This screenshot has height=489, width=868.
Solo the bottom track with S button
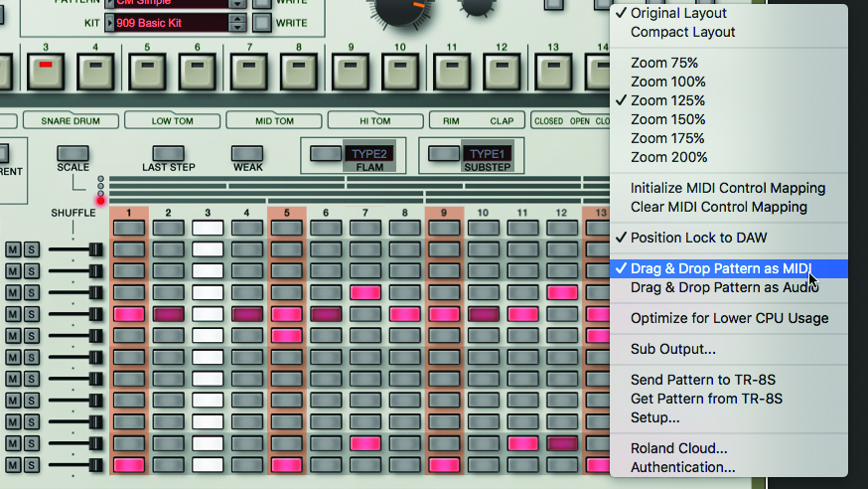(32, 464)
